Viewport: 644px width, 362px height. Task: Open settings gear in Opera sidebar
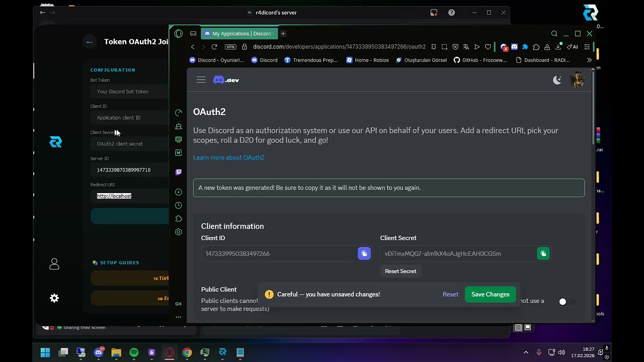pyautogui.click(x=179, y=232)
